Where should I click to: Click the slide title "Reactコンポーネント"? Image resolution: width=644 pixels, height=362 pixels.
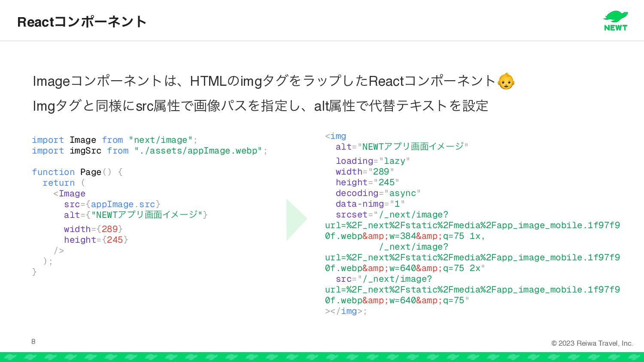click(82, 21)
